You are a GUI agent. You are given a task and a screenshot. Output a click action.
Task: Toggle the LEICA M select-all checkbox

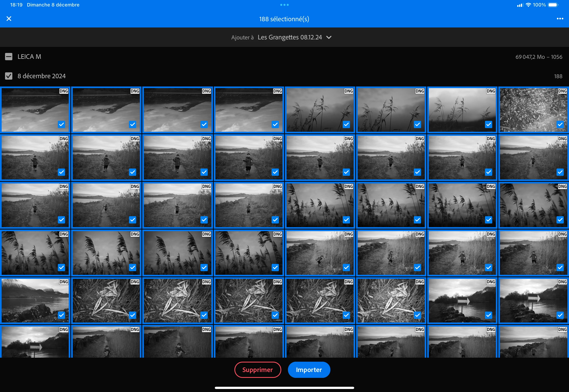tap(9, 57)
